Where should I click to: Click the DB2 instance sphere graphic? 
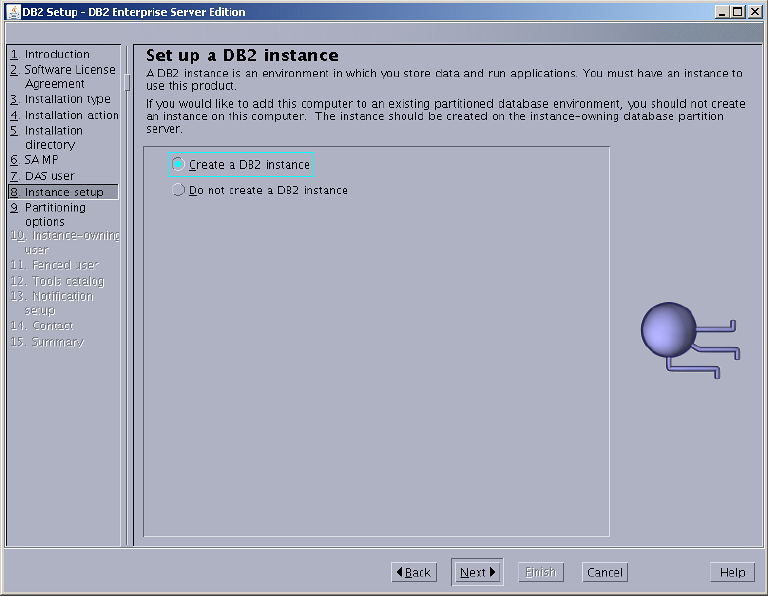690,340
